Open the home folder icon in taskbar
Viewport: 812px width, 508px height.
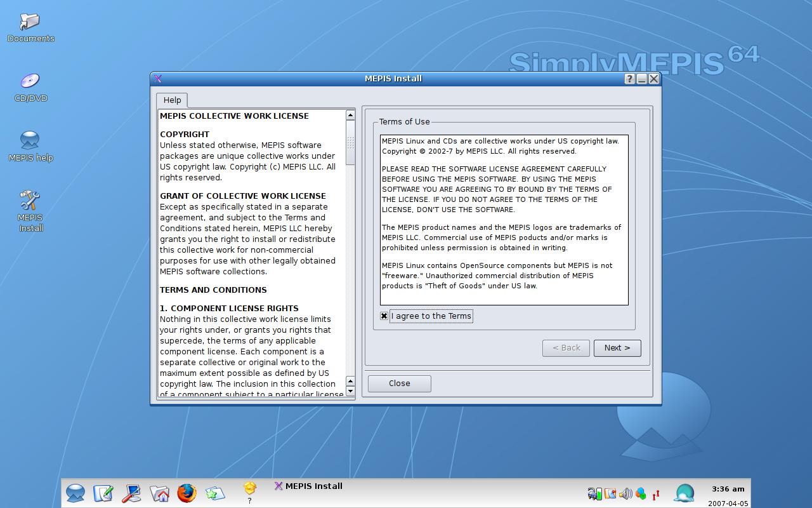159,493
